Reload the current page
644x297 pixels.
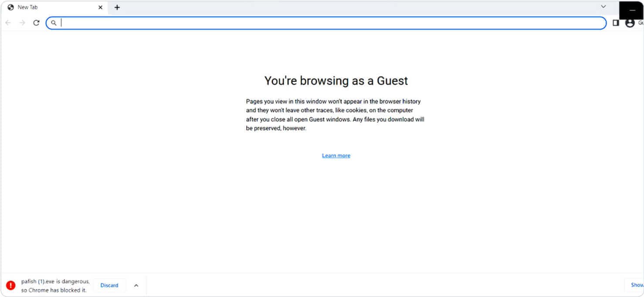pos(37,23)
